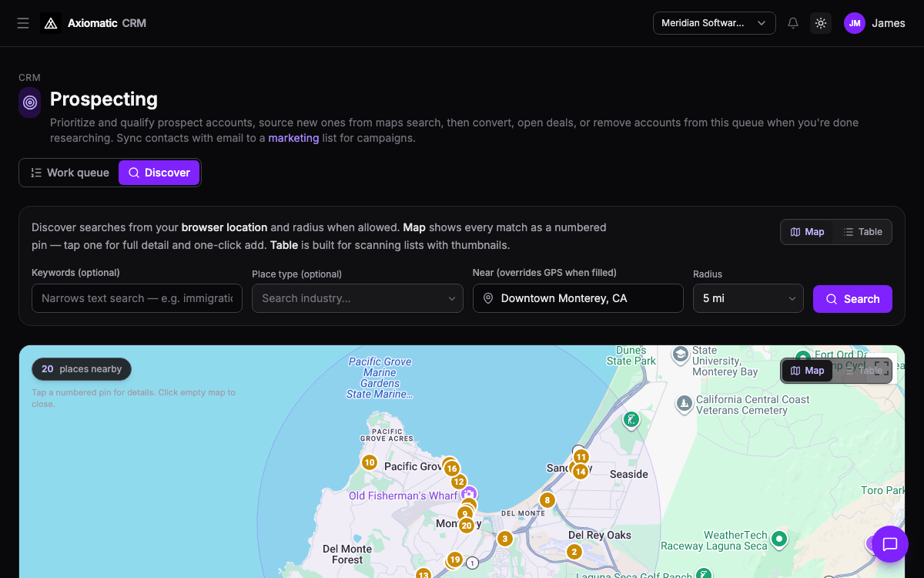The height and width of the screenshot is (578, 924).
Task: Select map pin number 12
Action: [x=459, y=482]
